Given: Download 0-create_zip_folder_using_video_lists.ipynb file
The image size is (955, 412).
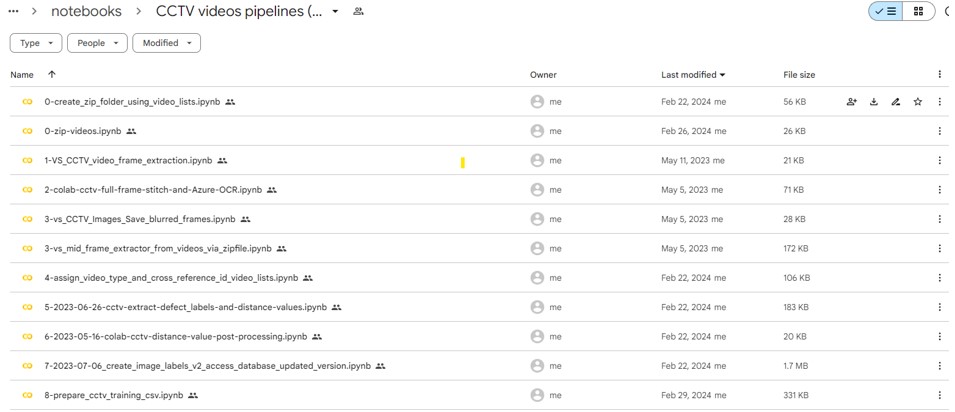Looking at the screenshot, I should 873,102.
